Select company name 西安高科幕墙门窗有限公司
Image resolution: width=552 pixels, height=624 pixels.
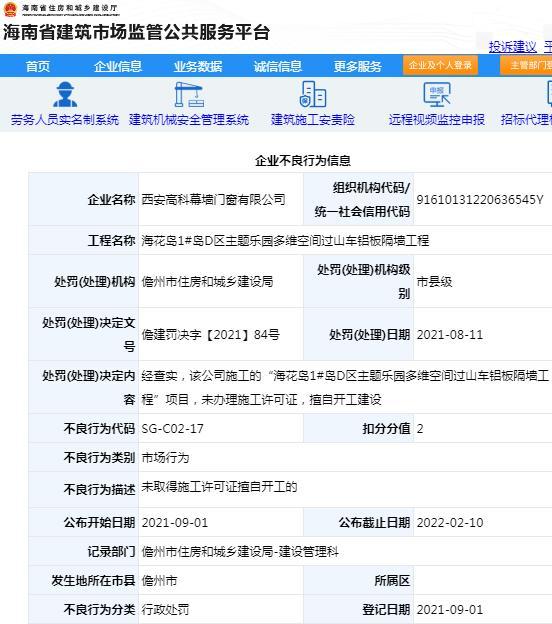213,199
